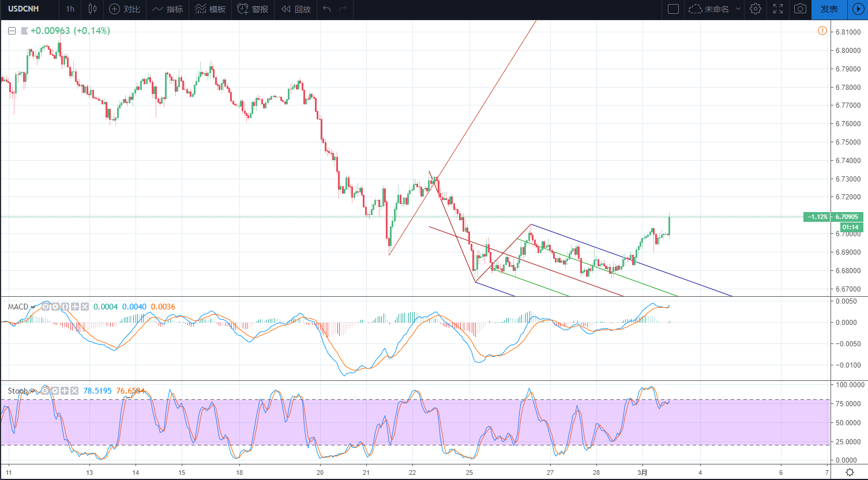Toggle Stoch indicator visibility eye

(45, 391)
